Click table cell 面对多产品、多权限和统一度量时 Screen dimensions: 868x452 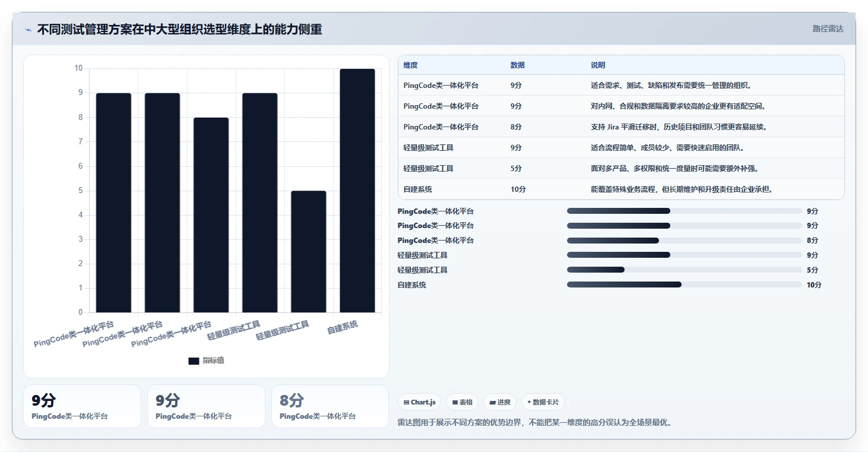click(674, 169)
